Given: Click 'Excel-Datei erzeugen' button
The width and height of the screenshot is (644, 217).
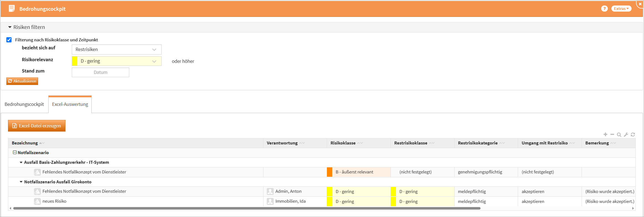Looking at the screenshot, I should [37, 126].
